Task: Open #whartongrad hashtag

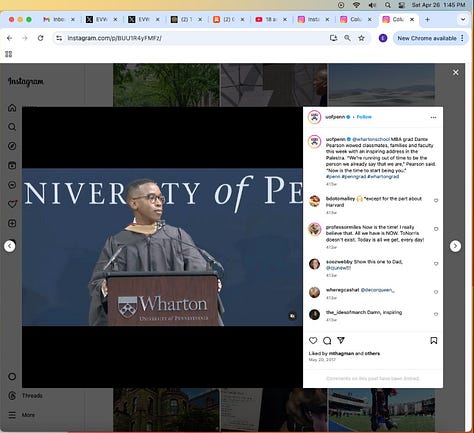Action: [x=383, y=177]
